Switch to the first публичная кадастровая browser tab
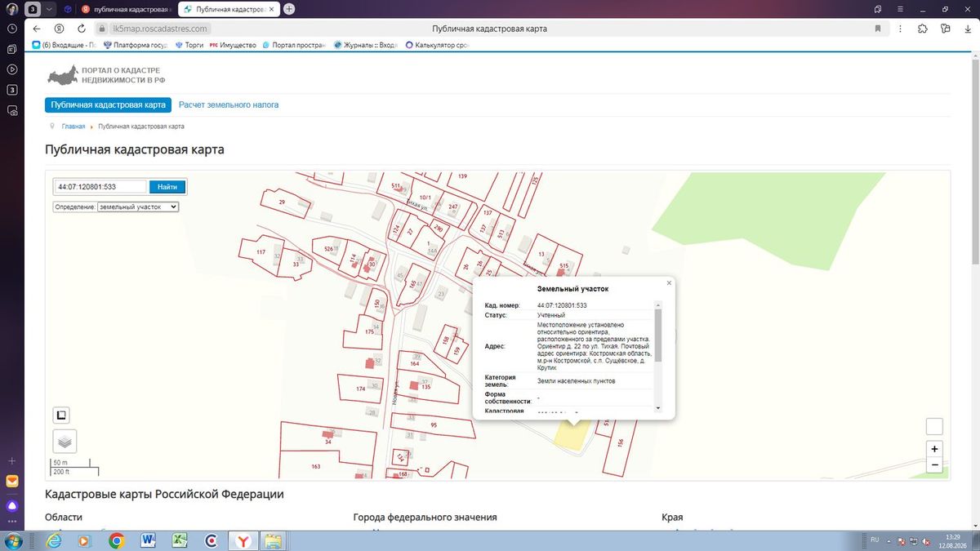 click(127, 9)
